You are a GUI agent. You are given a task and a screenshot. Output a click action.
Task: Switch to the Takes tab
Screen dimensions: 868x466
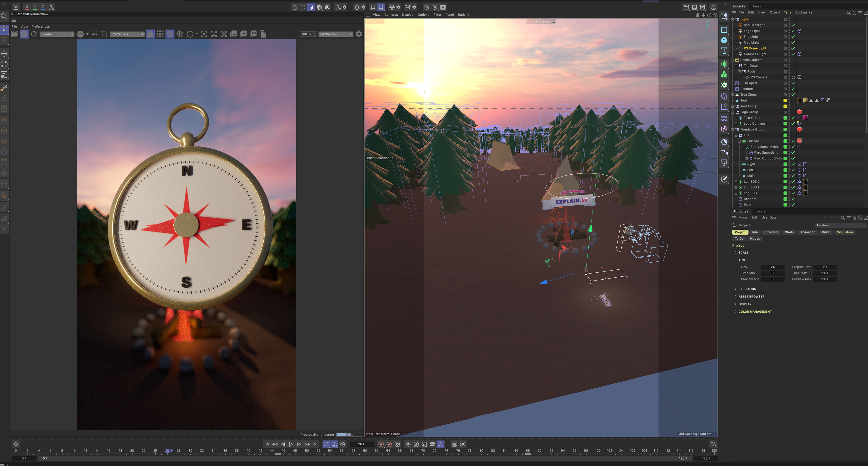[x=757, y=6]
